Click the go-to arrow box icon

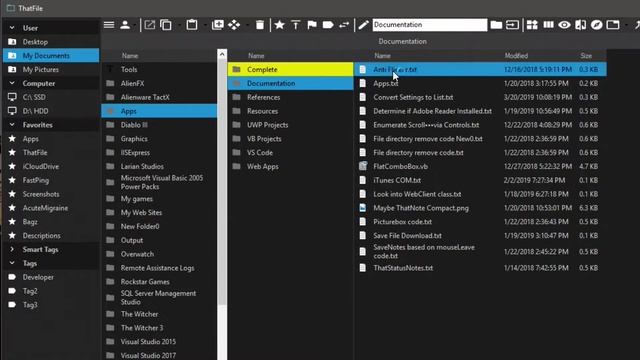click(x=512, y=25)
